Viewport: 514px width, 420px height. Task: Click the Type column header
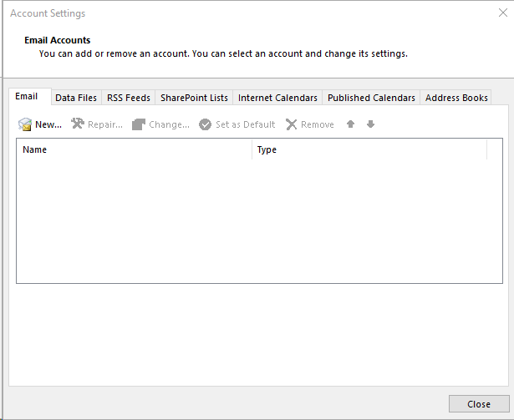click(369, 149)
